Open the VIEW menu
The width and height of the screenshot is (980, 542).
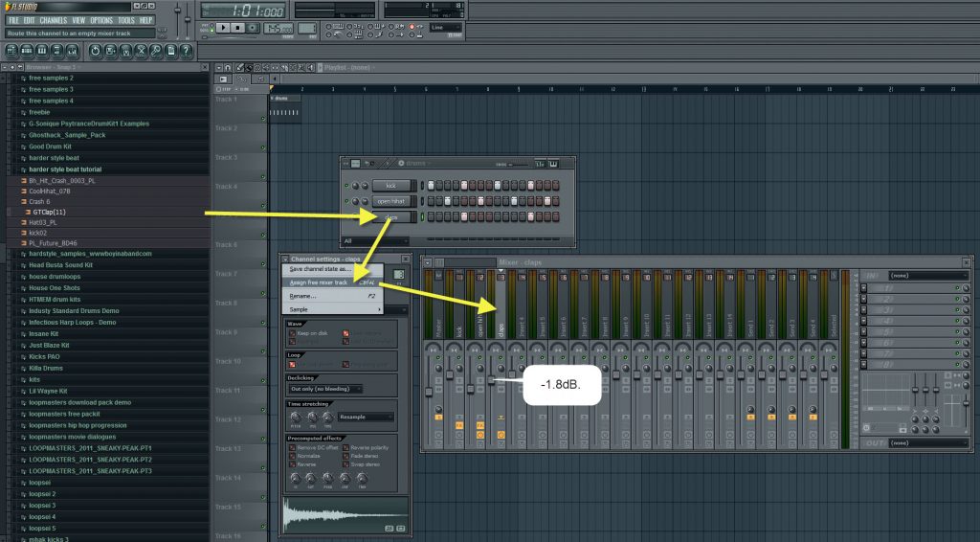click(78, 21)
